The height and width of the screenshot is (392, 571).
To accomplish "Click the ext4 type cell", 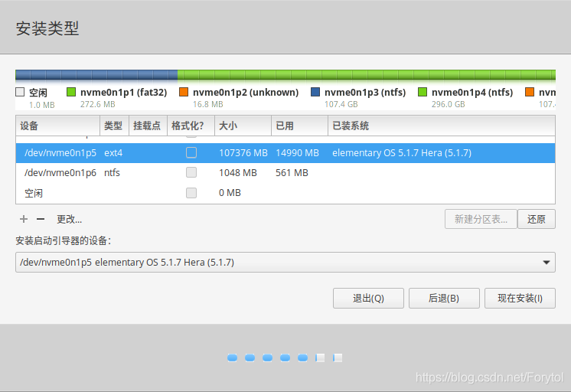I will coord(113,153).
